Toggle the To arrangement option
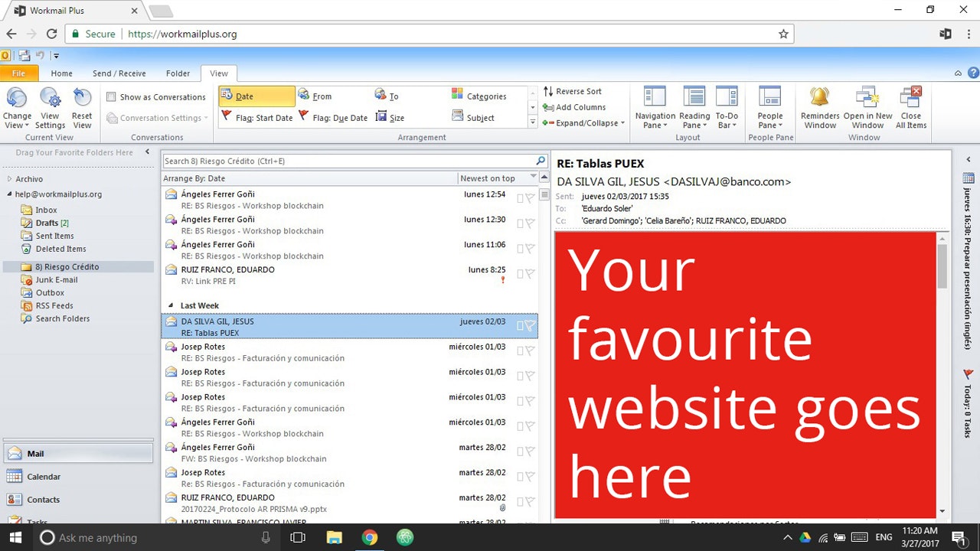Screen dimensions: 980x551 click(391, 94)
